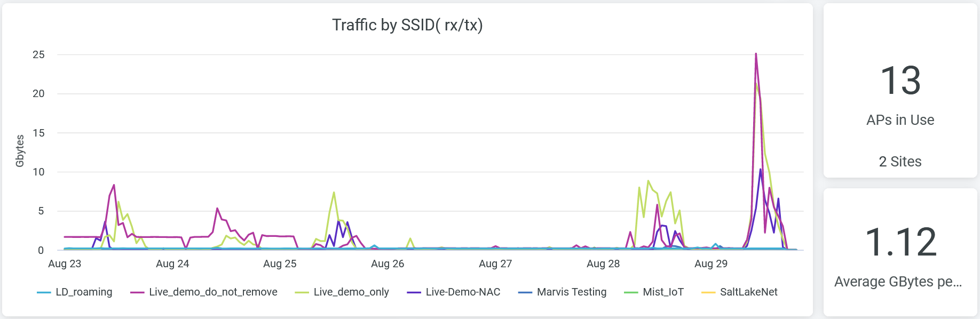Click the purple Live-Demo-NAC color swatch
This screenshot has width=980, height=319.
(414, 292)
